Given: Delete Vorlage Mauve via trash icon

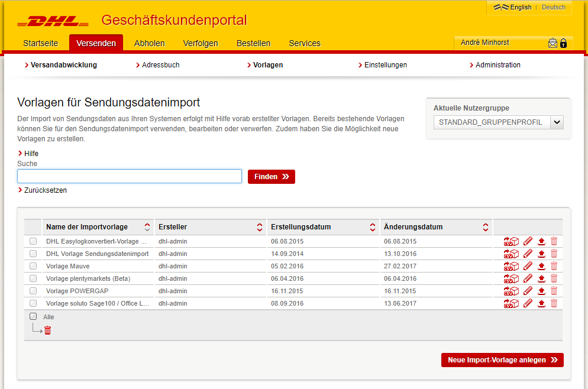Looking at the screenshot, I should (554, 266).
